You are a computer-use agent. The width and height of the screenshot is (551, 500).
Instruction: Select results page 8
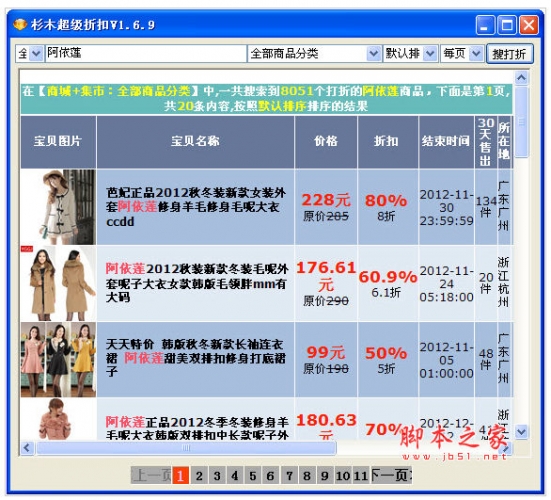(x=307, y=476)
